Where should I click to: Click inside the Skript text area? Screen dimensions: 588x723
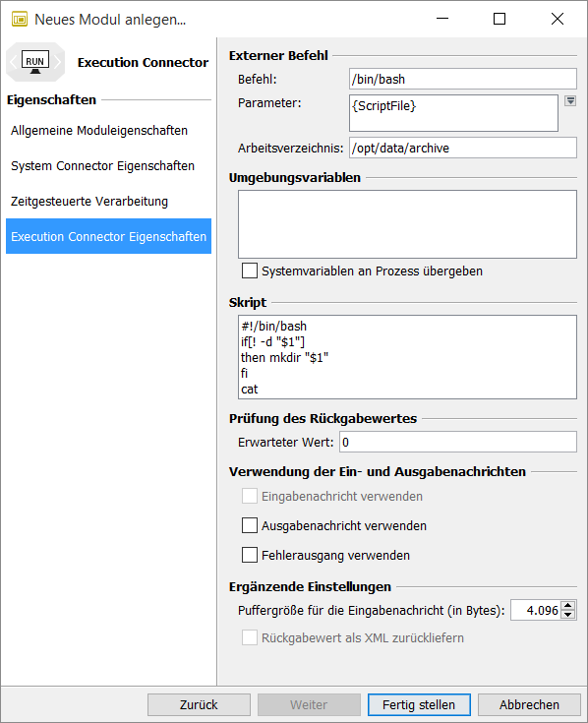click(407, 357)
